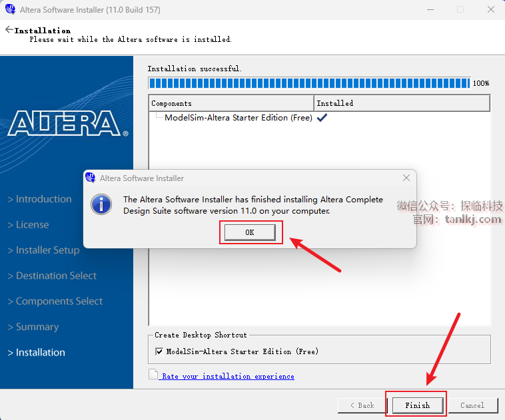The height and width of the screenshot is (420, 505).
Task: Click the 'Installation successful.' status text
Action: (195, 69)
